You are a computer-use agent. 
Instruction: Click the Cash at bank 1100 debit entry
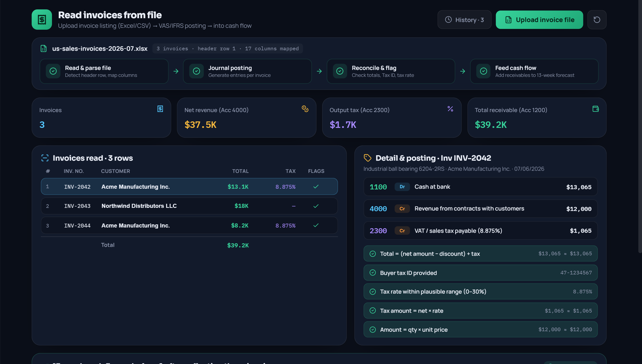tap(480, 187)
